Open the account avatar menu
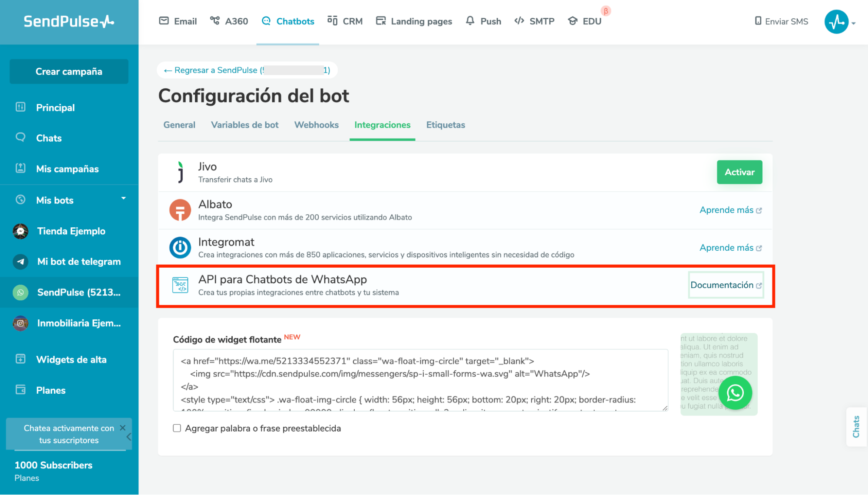 (836, 21)
